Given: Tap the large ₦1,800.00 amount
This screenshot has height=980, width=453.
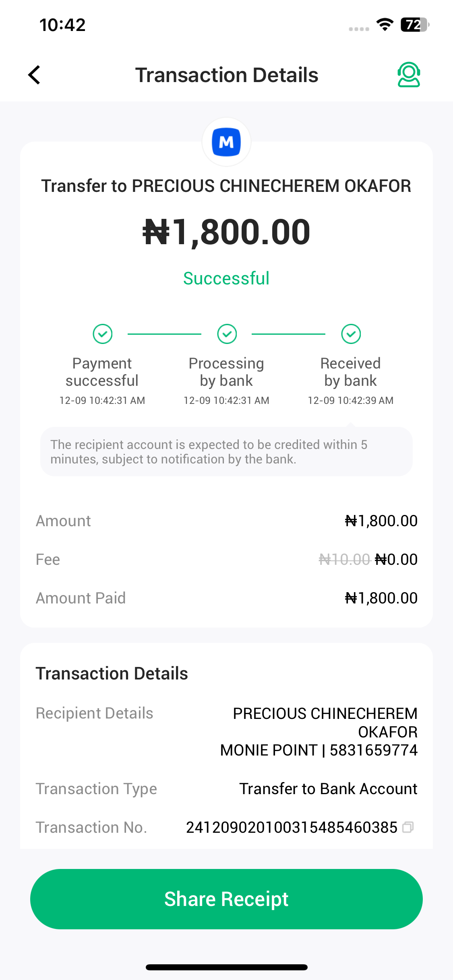Looking at the screenshot, I should click(226, 232).
